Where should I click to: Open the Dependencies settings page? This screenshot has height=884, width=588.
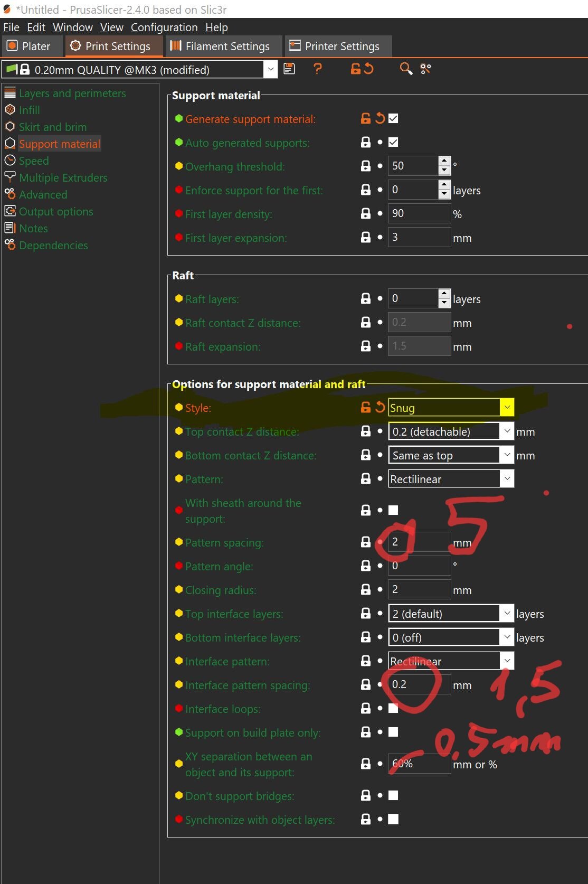coord(53,245)
